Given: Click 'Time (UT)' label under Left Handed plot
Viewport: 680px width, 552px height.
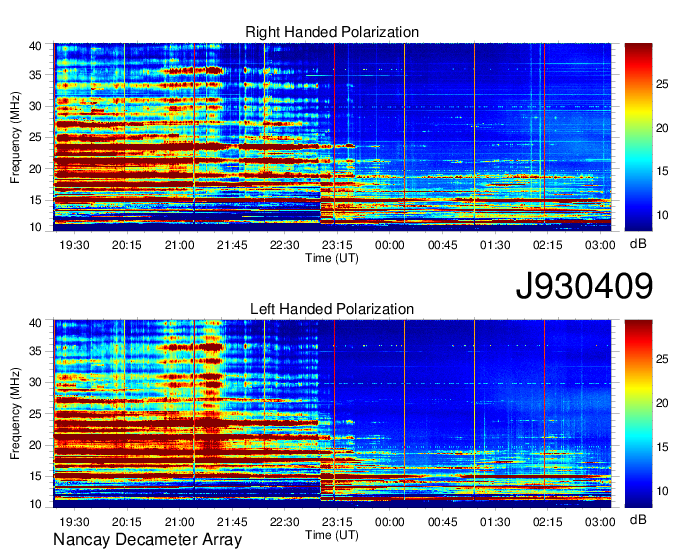Looking at the screenshot, I should [x=332, y=535].
